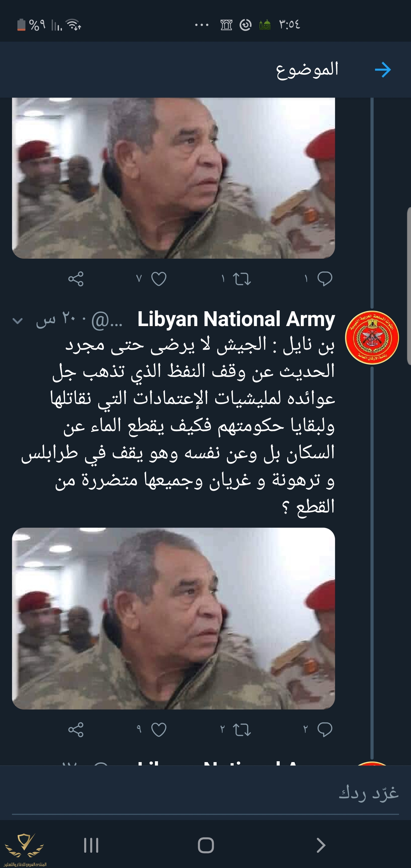Share the first tweet via share icon
411x868 pixels.
click(76, 279)
